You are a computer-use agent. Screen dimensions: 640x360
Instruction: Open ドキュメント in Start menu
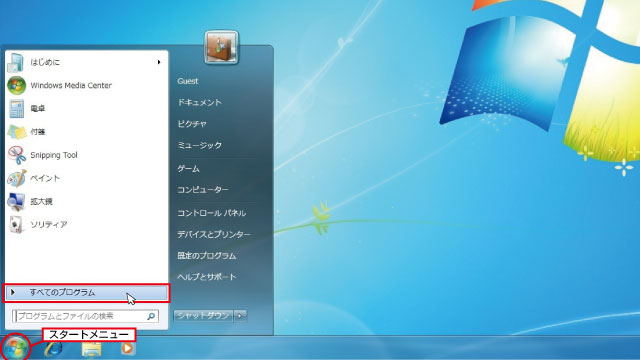coord(200,102)
